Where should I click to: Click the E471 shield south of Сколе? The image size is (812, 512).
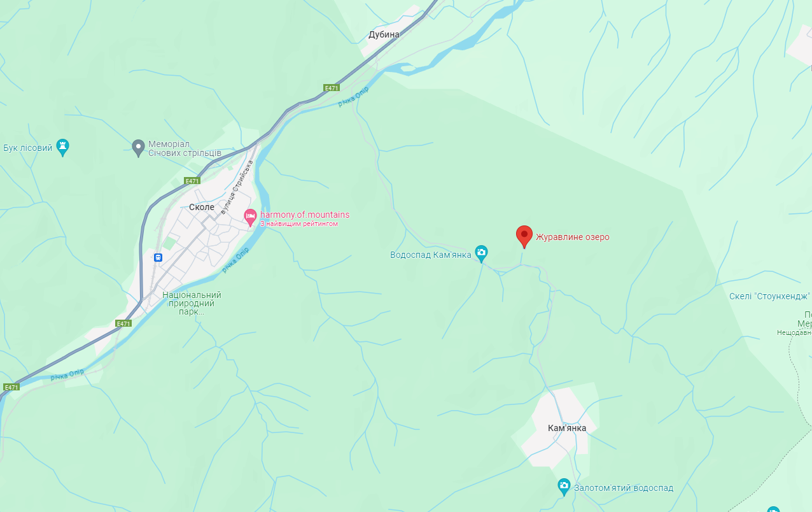pos(123,324)
